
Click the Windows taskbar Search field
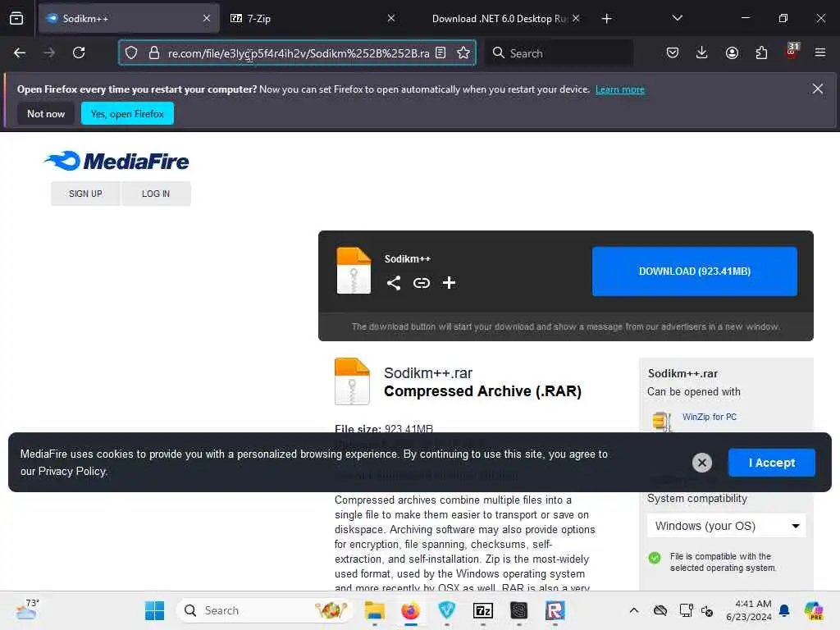tap(265, 610)
